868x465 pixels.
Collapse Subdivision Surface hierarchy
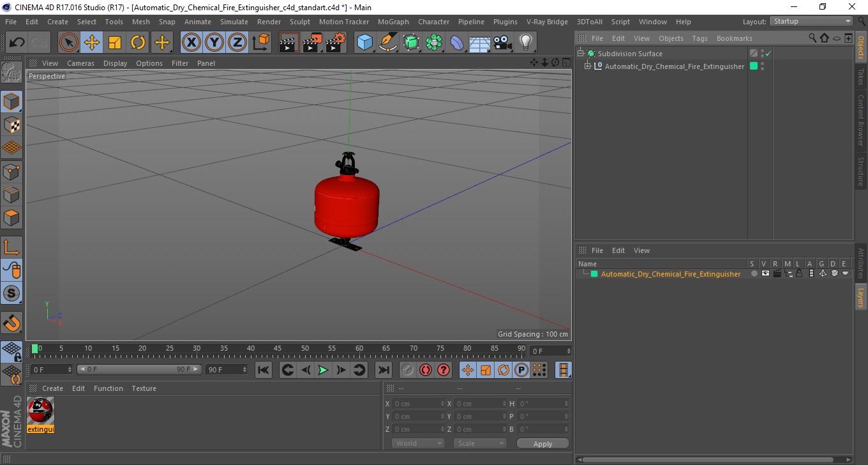coord(580,54)
